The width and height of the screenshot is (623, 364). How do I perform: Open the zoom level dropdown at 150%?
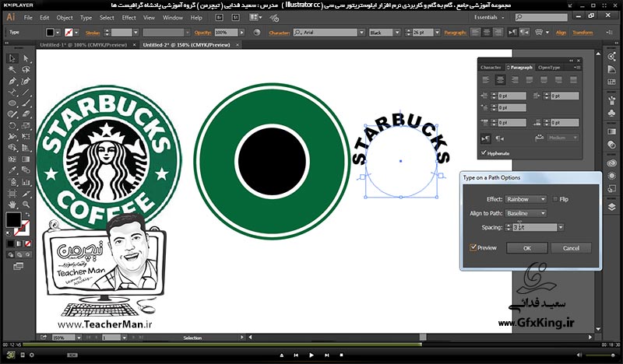(79, 338)
